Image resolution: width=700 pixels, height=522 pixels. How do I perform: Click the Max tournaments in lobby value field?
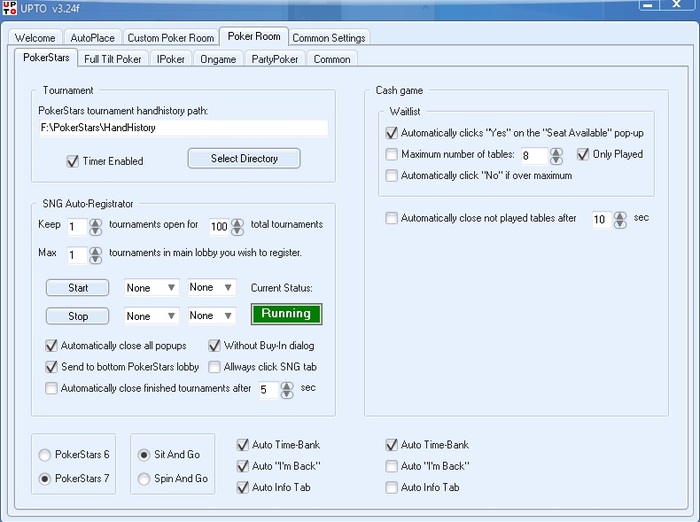[x=77, y=255]
